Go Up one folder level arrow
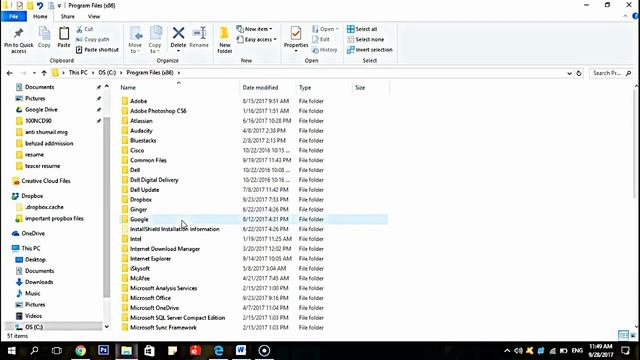Image resolution: width=640 pixels, height=360 pixels. pos(44,73)
